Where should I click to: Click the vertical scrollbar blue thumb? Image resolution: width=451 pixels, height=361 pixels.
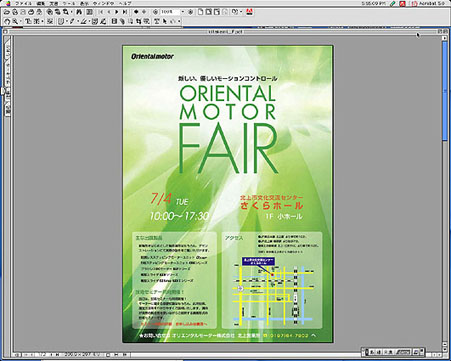coord(445,91)
